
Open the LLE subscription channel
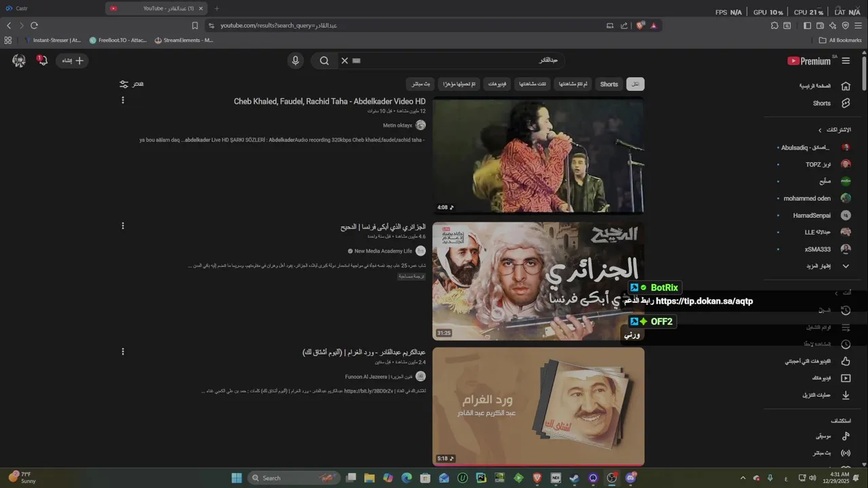coord(814,232)
